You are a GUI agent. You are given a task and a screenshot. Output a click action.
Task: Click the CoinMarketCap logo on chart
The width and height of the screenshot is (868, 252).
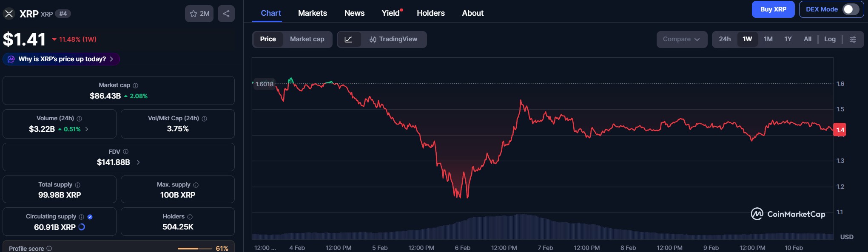[788, 214]
